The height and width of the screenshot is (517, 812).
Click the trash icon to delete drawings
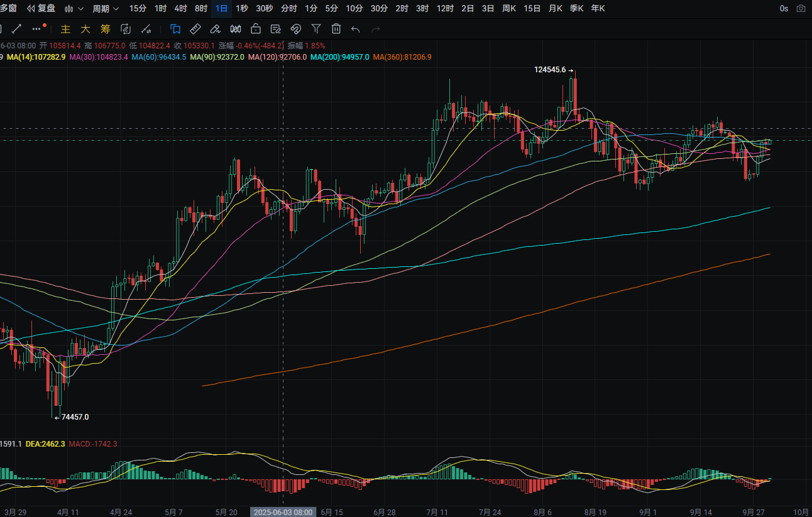336,29
